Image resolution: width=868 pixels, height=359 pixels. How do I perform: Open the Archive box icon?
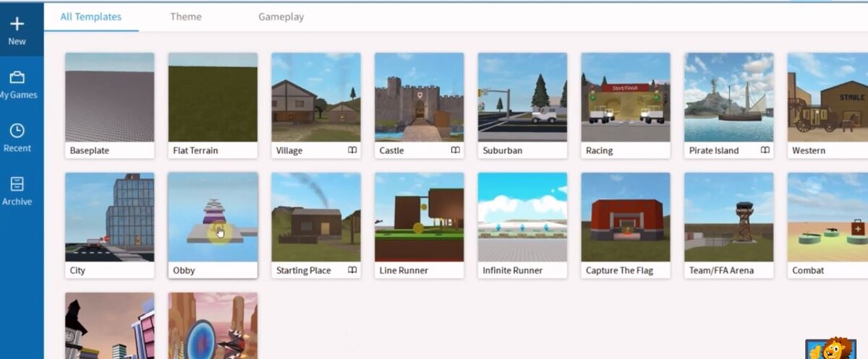click(x=17, y=183)
